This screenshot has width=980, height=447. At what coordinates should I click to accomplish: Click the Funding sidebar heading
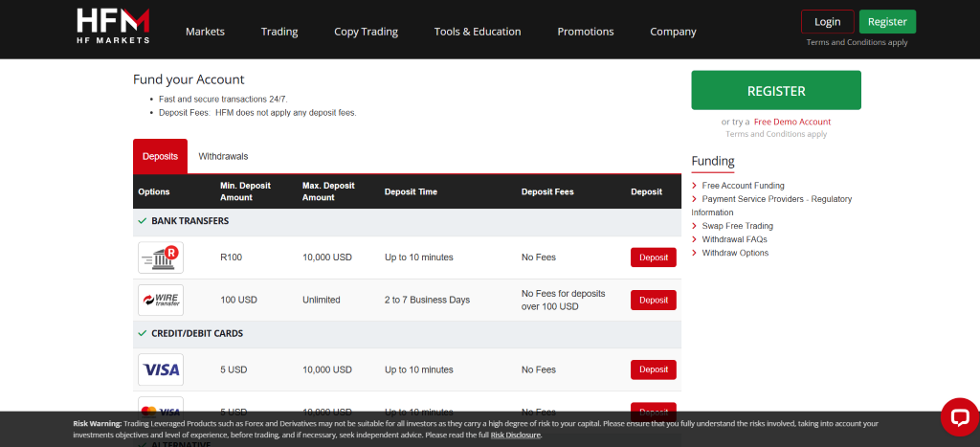(712, 161)
